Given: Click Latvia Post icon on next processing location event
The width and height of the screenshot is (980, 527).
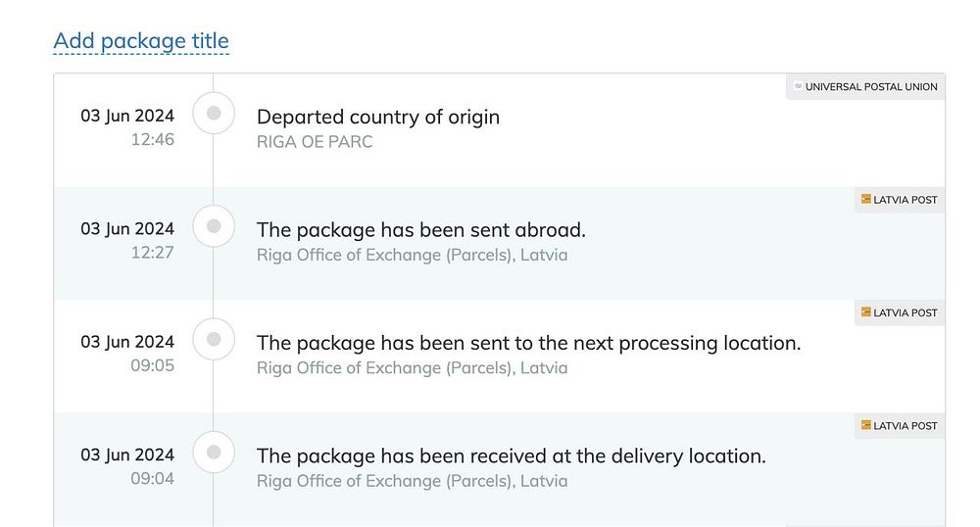Looking at the screenshot, I should click(865, 313).
